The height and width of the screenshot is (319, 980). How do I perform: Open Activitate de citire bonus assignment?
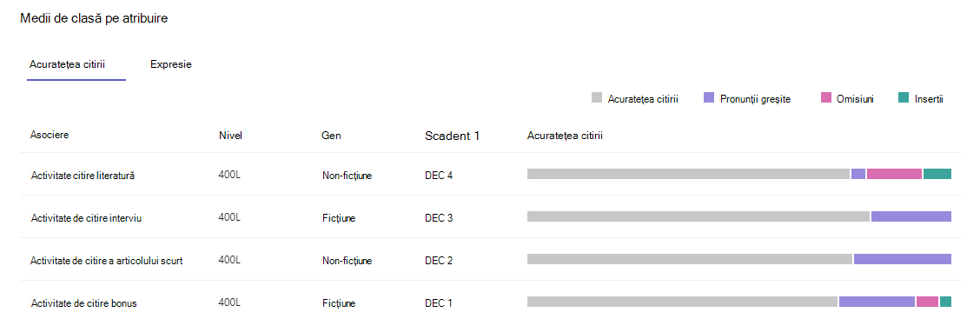coord(83,303)
